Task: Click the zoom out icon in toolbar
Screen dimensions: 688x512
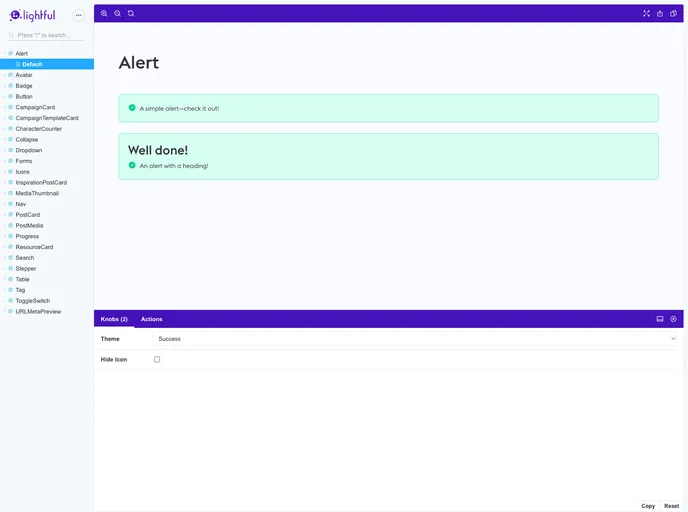Action: pos(117,14)
